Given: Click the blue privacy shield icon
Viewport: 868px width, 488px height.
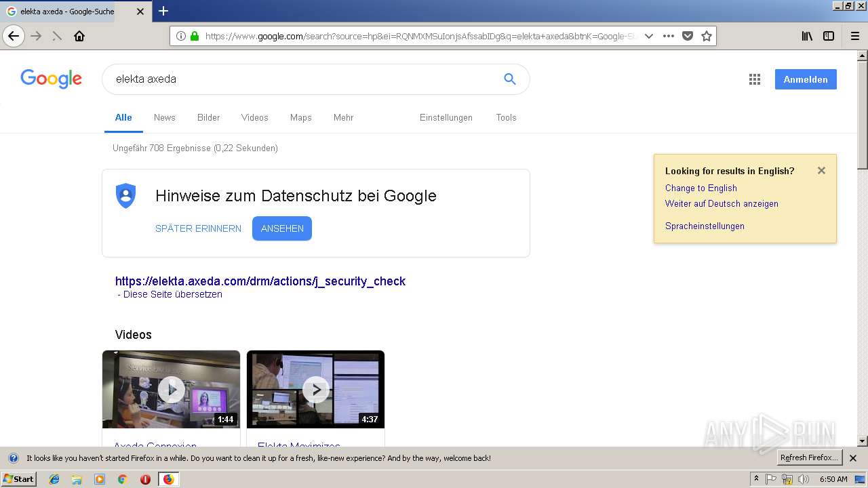Looking at the screenshot, I should coord(126,195).
